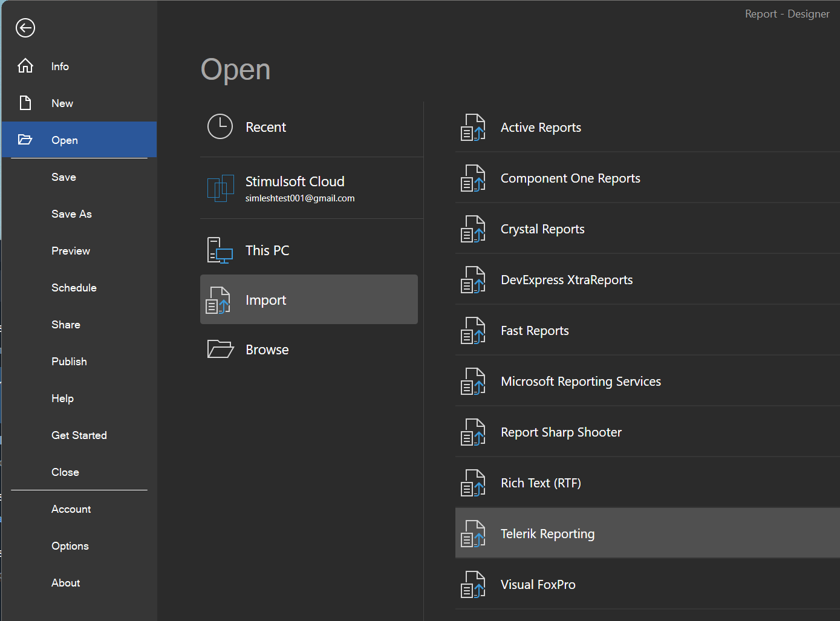This screenshot has width=840, height=621.
Task: Select the Open menu entry
Action: coord(79,140)
